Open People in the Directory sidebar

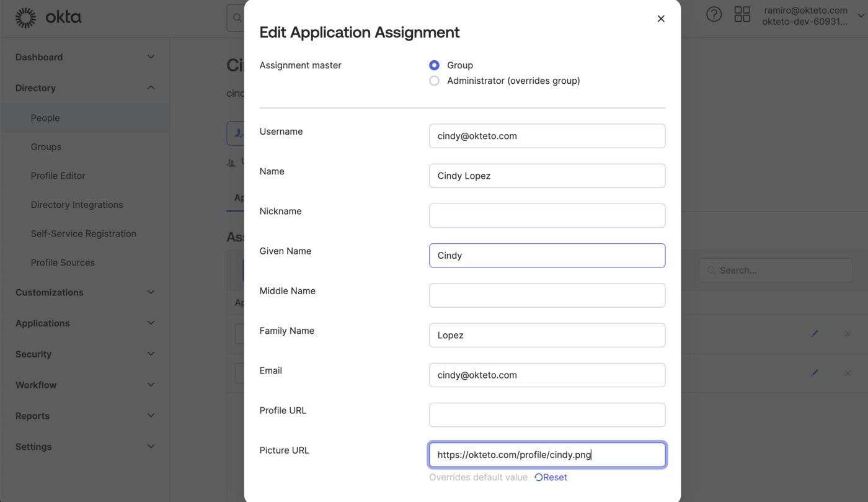(x=46, y=117)
